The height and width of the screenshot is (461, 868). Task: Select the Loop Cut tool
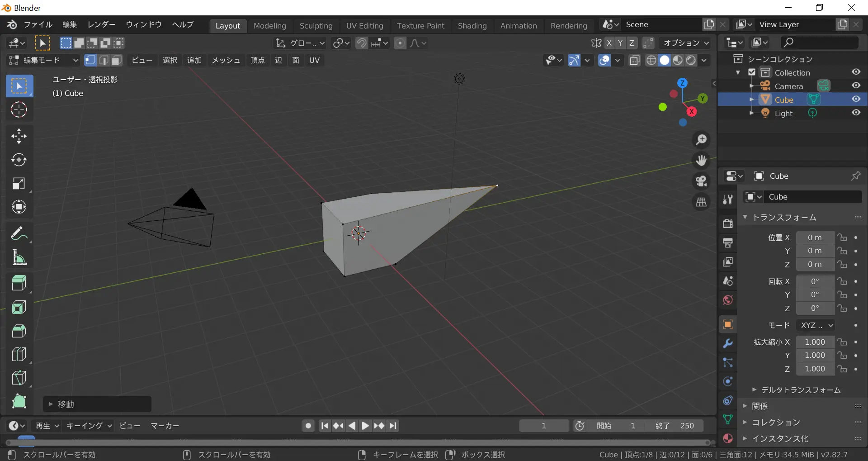[19, 354]
